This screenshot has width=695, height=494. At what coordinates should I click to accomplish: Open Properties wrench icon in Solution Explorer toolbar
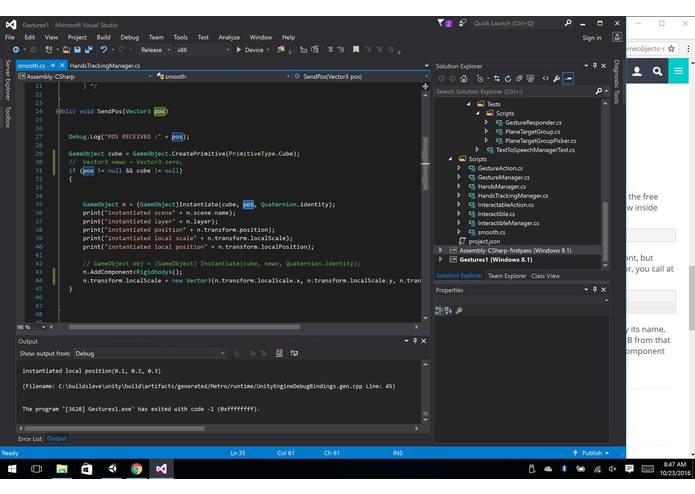[556, 78]
